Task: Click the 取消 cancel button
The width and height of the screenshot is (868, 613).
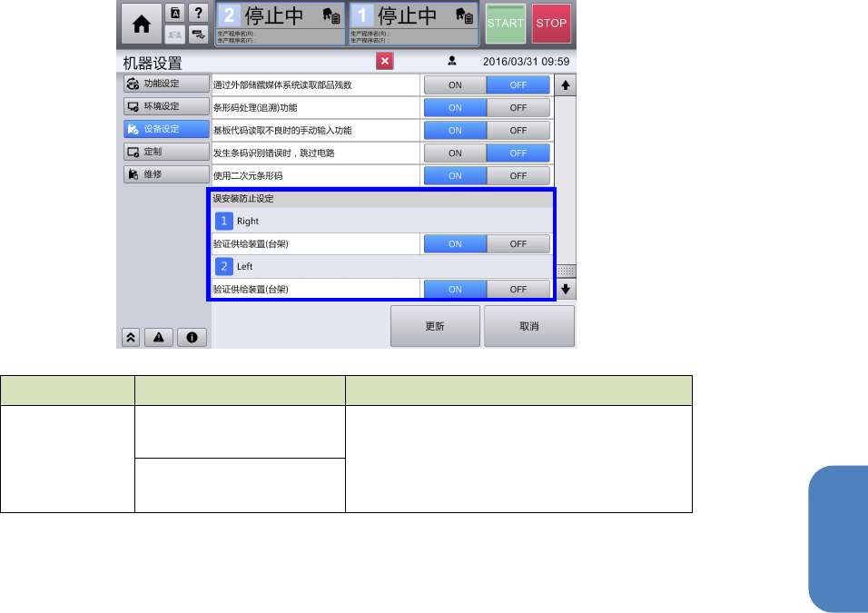Action: coord(529,326)
